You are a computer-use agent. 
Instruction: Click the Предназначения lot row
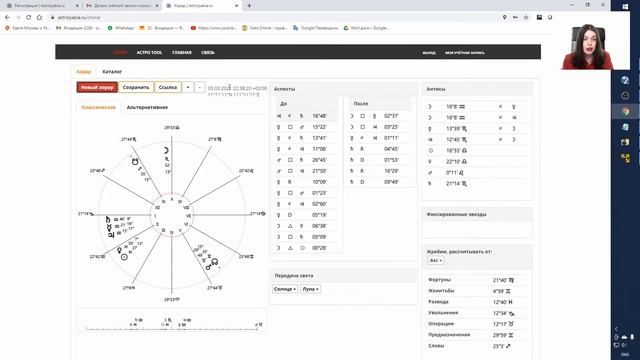[477, 335]
